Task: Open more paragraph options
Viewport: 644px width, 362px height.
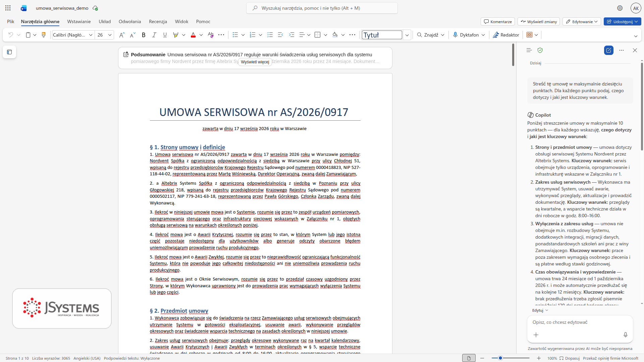Action: (x=352, y=35)
